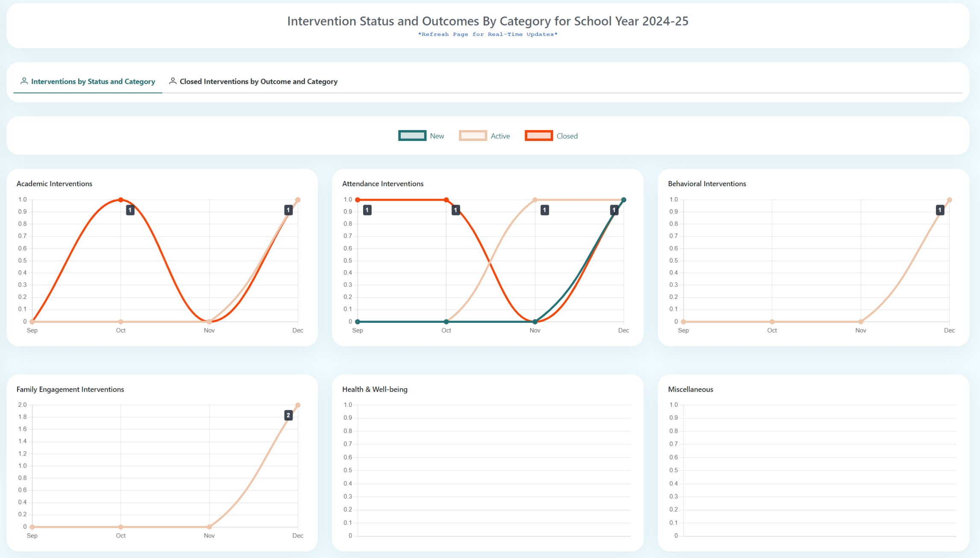Click Refresh Page for Real-Time Updates text
Image resolution: width=980 pixels, height=558 pixels.
click(x=487, y=34)
